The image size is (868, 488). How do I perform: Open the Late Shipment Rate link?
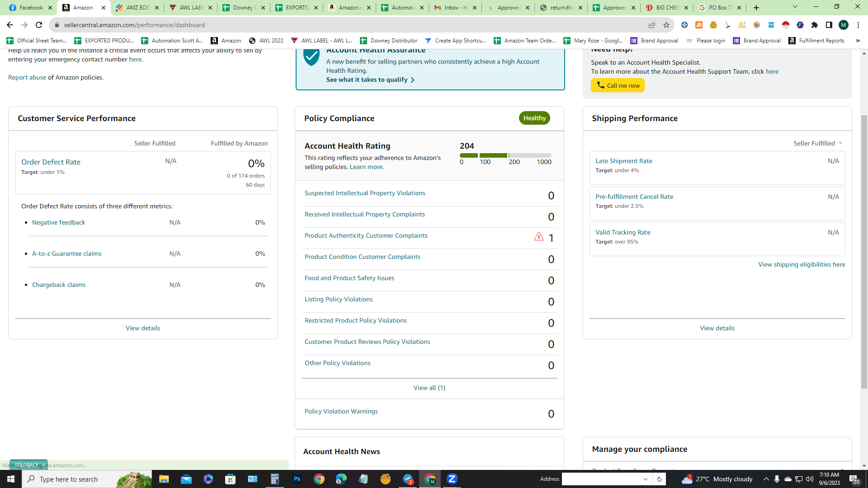(623, 161)
